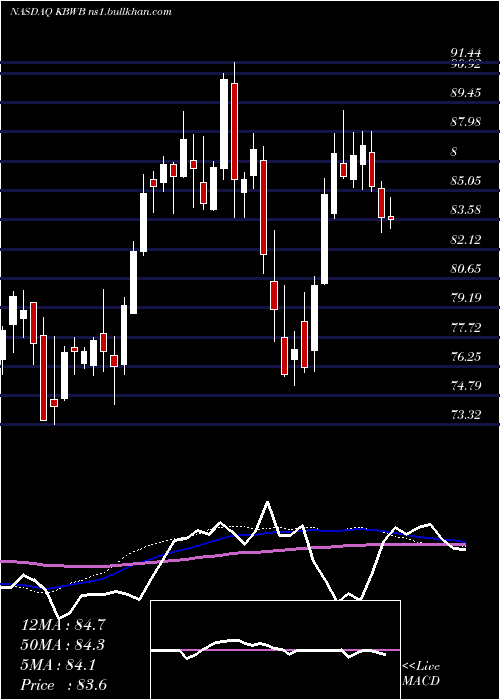Click the 50MA : 84.3 readout

tap(63, 645)
